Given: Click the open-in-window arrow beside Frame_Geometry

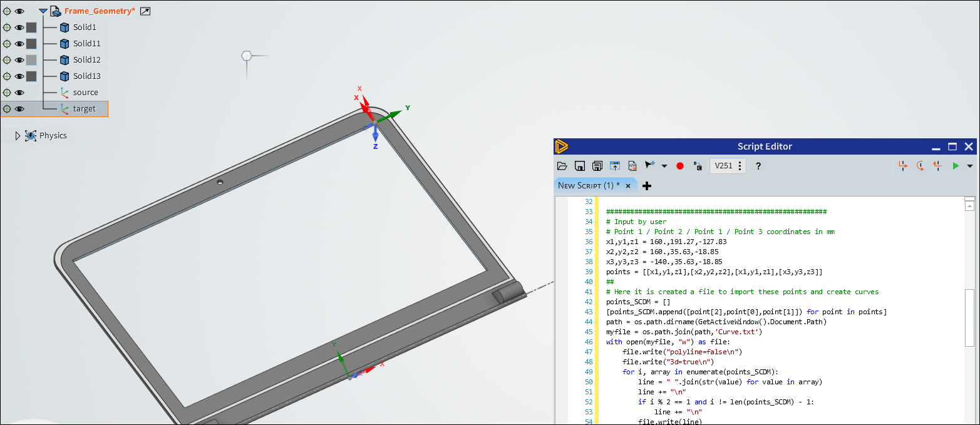Looking at the screenshot, I should tap(145, 11).
